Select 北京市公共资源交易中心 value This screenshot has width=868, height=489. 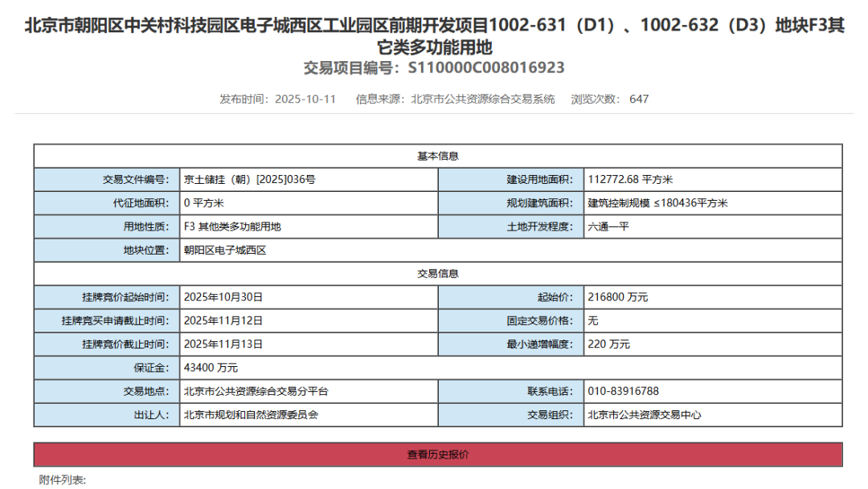[645, 414]
